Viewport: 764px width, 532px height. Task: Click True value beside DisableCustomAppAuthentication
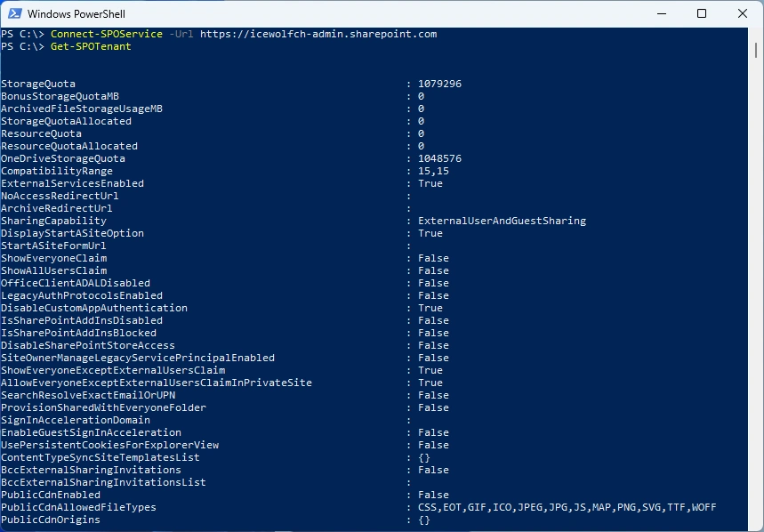430,308
